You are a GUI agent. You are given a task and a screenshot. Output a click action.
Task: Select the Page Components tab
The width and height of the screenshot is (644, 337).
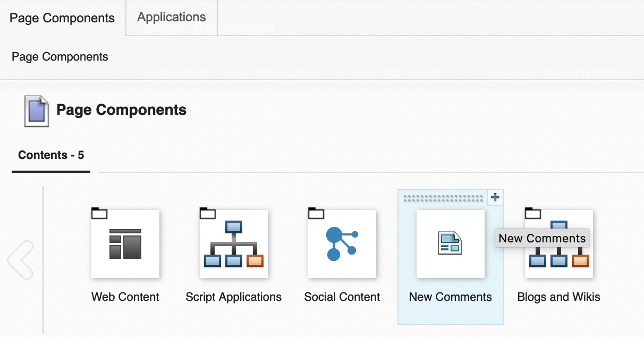click(61, 18)
